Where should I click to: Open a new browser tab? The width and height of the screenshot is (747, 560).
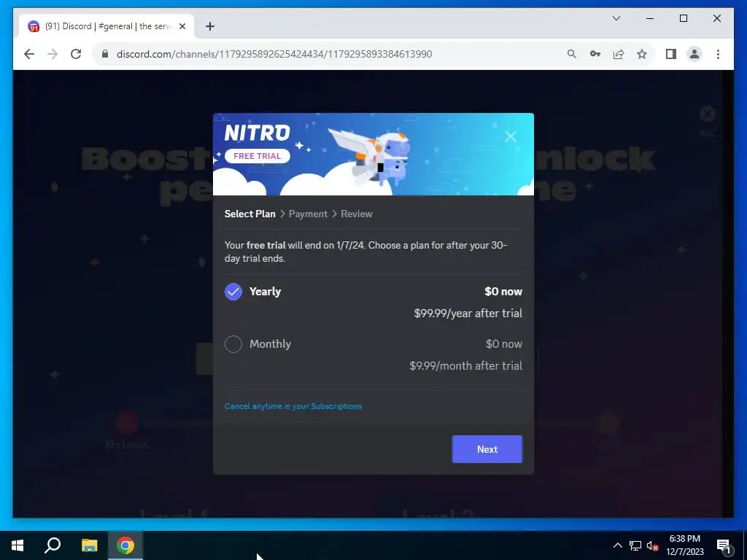[x=209, y=26]
